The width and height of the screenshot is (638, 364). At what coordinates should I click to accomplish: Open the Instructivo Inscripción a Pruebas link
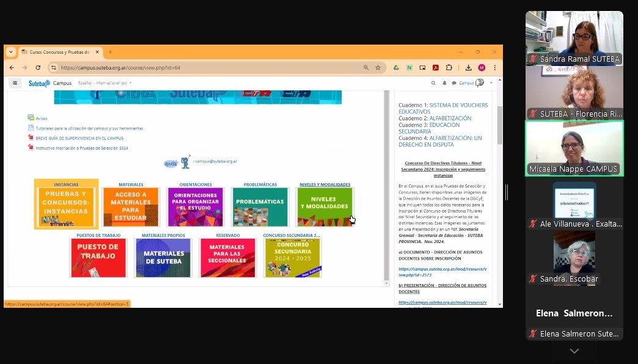(x=82, y=148)
